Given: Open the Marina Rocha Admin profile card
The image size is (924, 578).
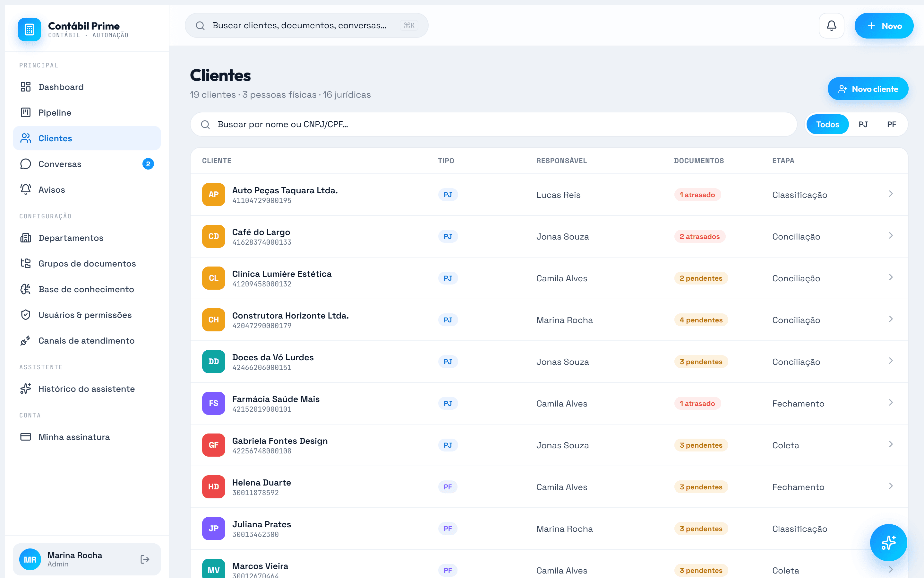Looking at the screenshot, I should click(87, 559).
